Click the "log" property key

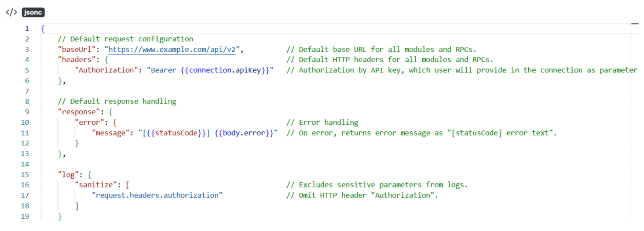click(68, 174)
